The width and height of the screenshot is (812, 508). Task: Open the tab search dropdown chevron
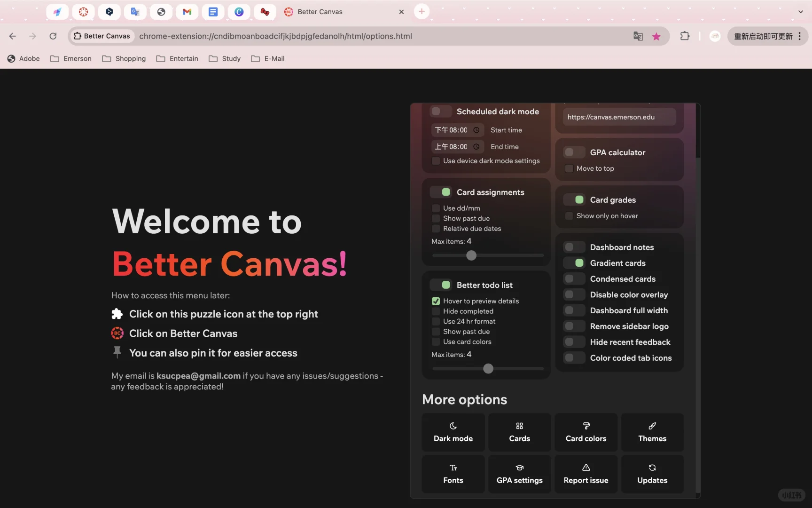(801, 12)
